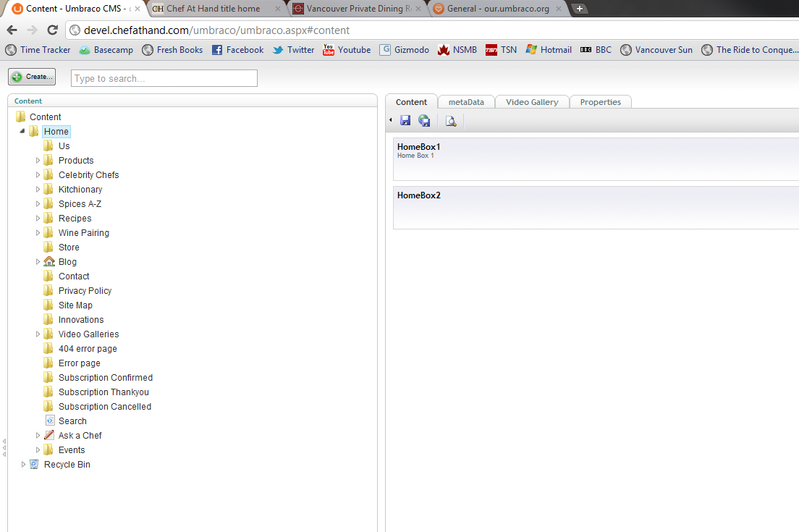Expand the Spices A-Z node
Viewport: 799px width, 532px height.
coord(38,204)
